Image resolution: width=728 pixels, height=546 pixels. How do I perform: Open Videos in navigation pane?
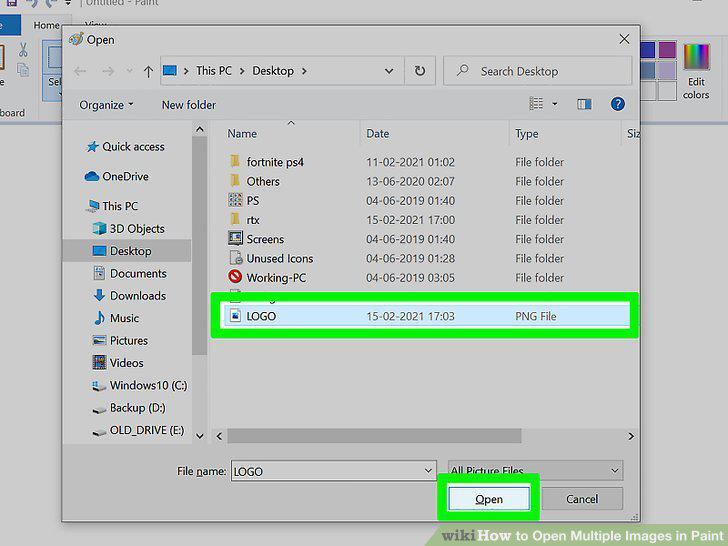pos(117,363)
